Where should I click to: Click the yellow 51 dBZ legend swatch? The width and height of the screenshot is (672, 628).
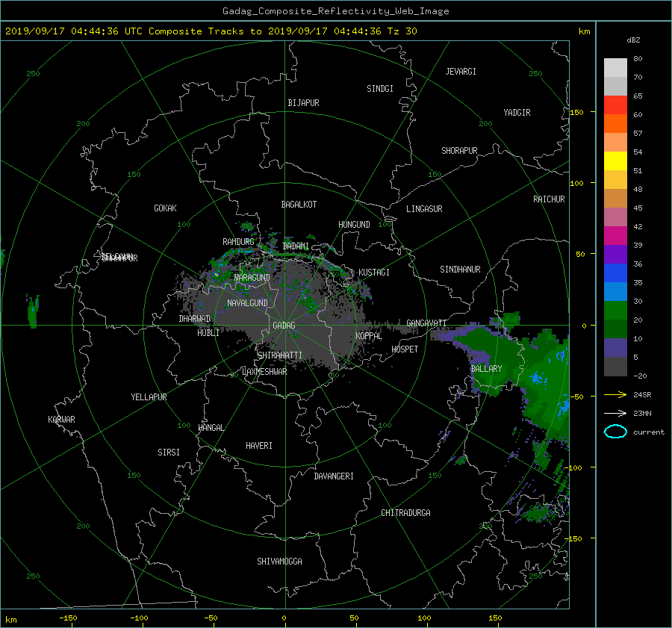click(x=615, y=161)
